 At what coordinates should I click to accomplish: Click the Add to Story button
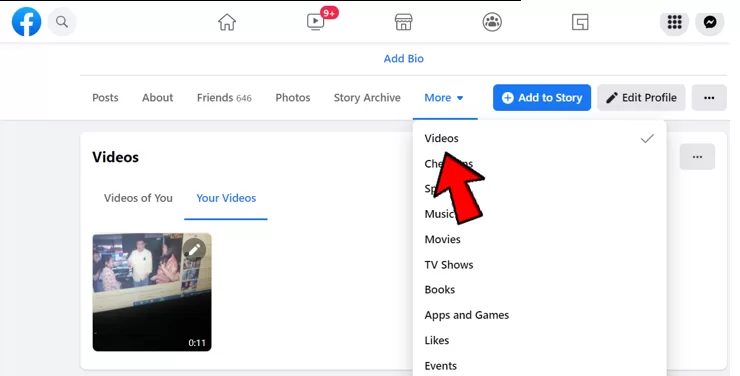point(542,98)
